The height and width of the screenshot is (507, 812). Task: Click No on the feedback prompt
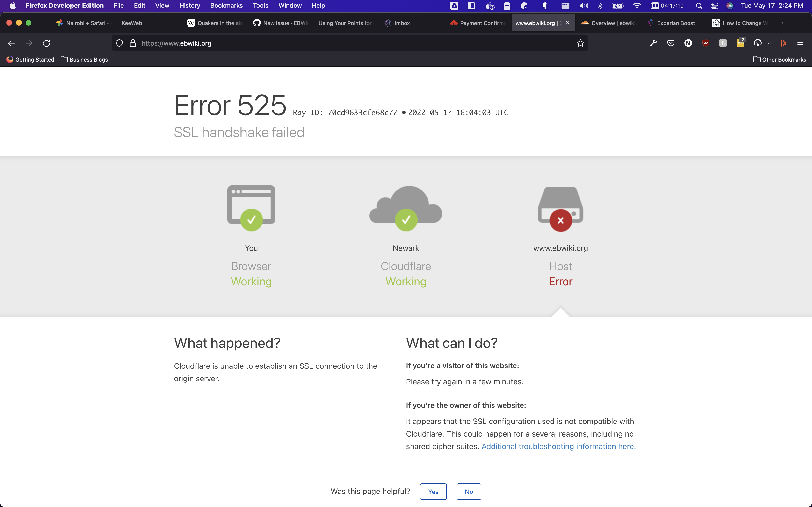[469, 491]
